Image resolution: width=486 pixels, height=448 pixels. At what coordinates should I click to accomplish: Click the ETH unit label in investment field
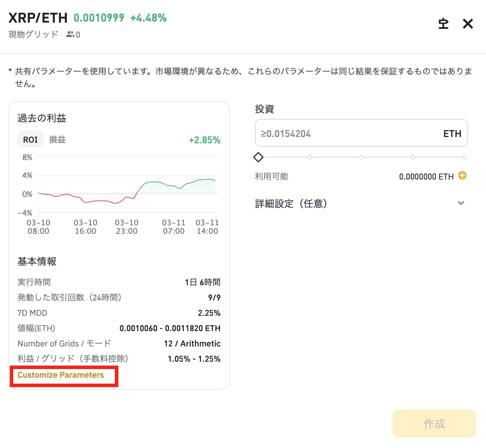[x=452, y=134]
